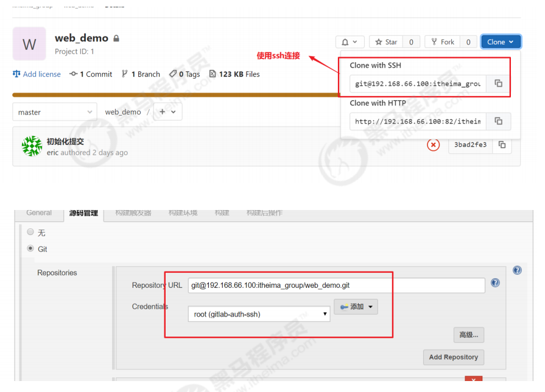Open the 1 Branch link

pos(141,74)
